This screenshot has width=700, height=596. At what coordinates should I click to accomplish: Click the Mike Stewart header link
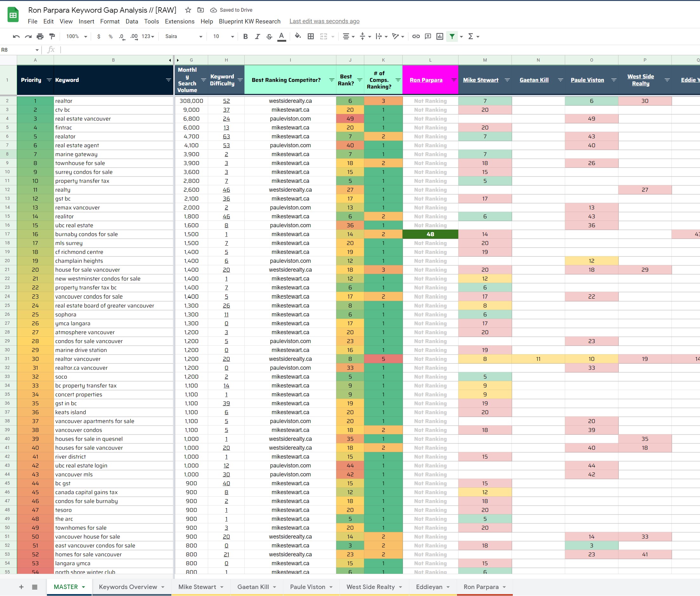[x=480, y=80]
